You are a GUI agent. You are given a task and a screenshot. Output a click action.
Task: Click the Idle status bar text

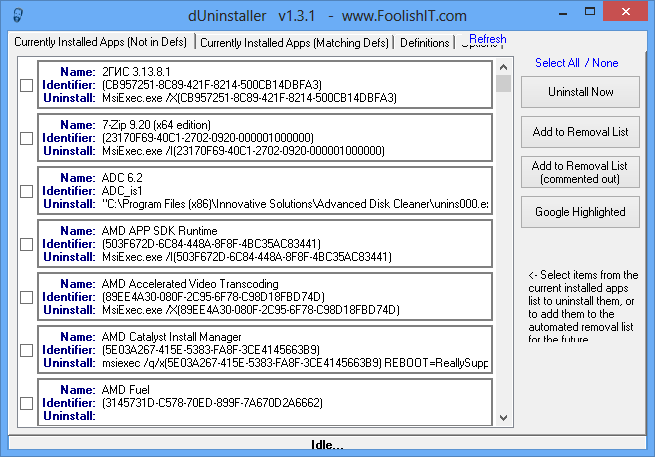point(327,445)
